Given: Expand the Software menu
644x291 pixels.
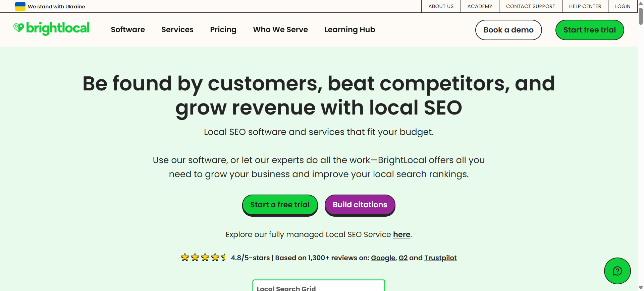Looking at the screenshot, I should [128, 30].
